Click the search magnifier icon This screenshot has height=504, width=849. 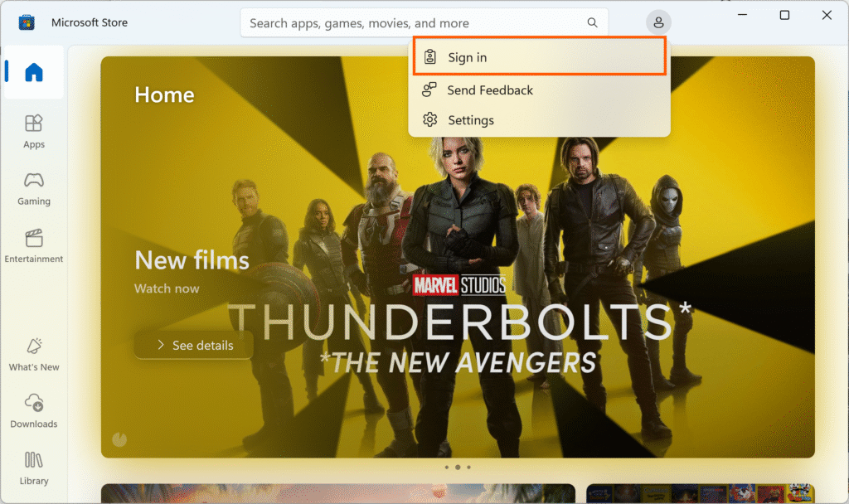coord(592,22)
